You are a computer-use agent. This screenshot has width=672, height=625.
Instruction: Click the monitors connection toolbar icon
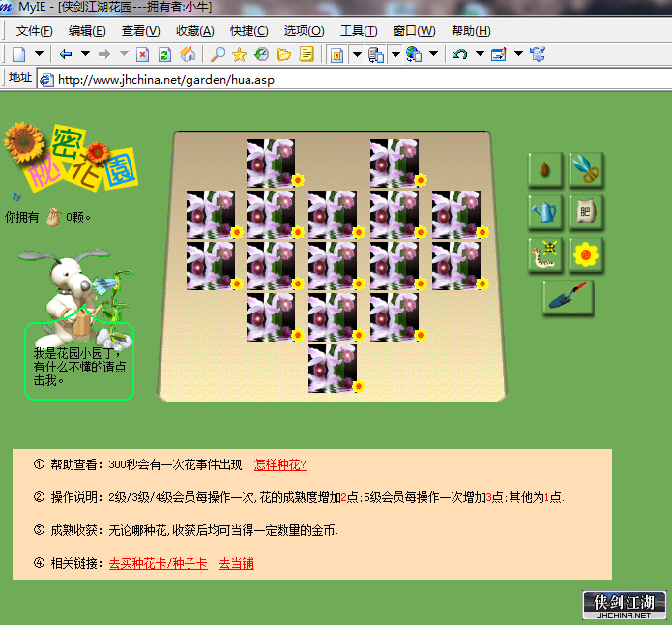coord(376,55)
